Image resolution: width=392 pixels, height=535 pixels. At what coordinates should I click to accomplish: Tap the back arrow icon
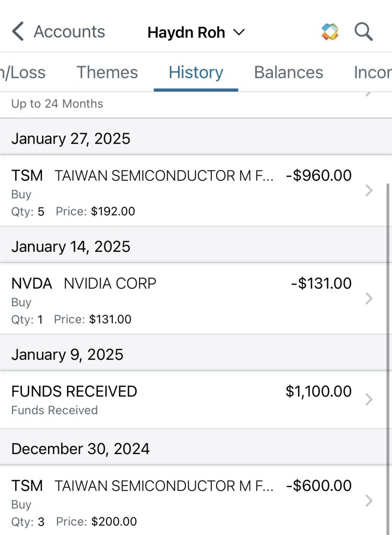18,32
